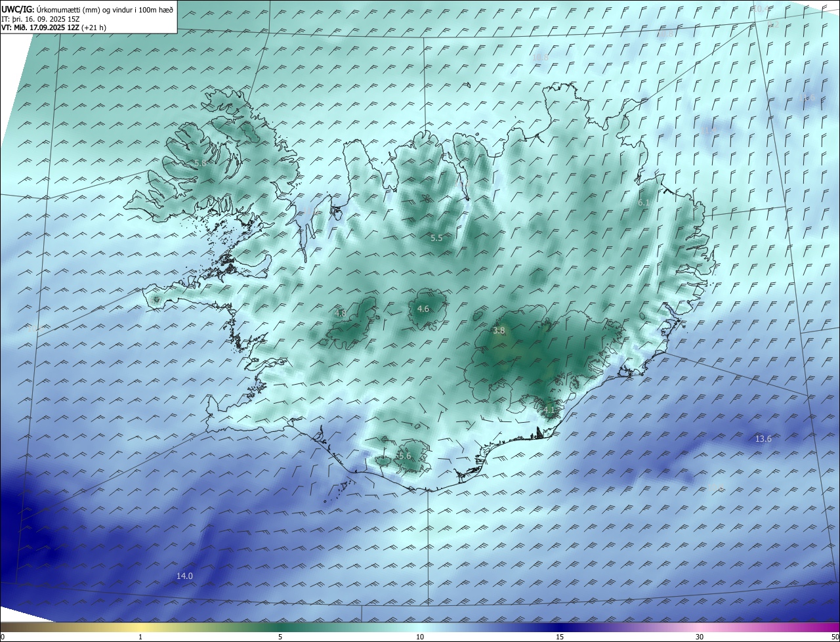Image resolution: width=840 pixels, height=642 pixels.
Task: Click the 10 tick on the color scale
Action: pyautogui.click(x=420, y=637)
